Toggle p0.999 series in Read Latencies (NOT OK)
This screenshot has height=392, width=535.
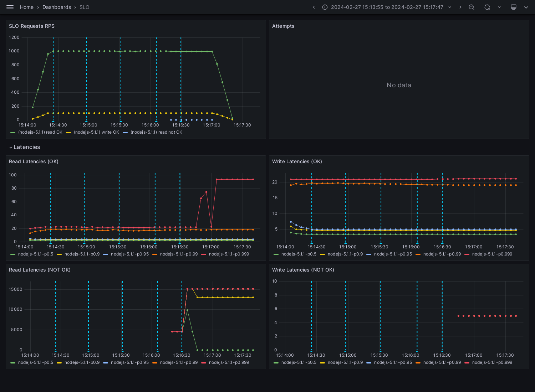(x=229, y=362)
